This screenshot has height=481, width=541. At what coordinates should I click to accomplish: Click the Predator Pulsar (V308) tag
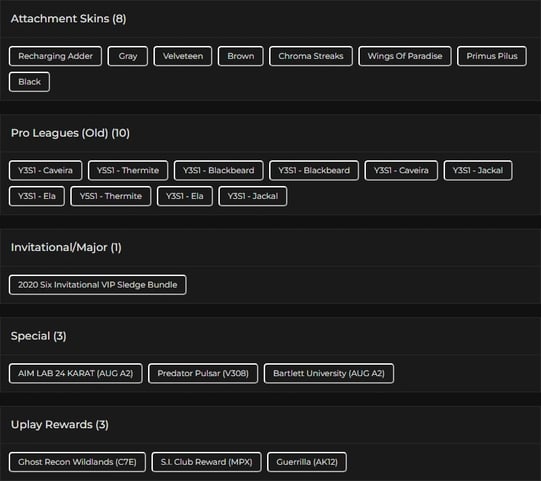[203, 373]
